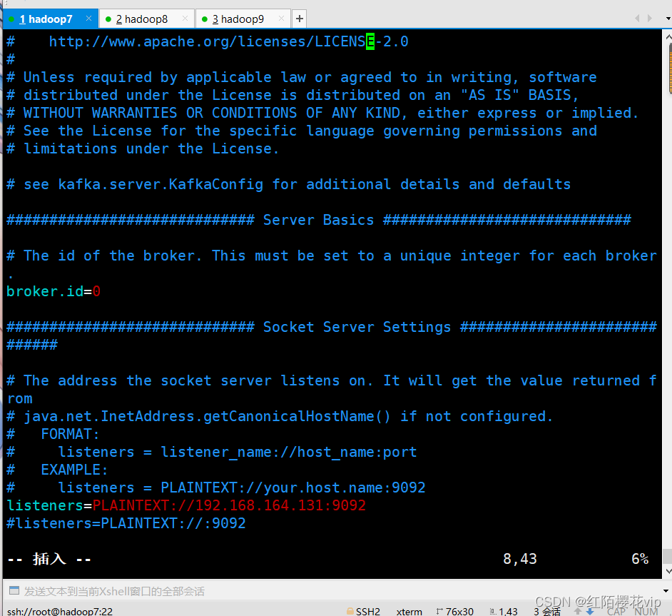
Task: Open the compose bar dropdown arrow
Action: point(666,591)
